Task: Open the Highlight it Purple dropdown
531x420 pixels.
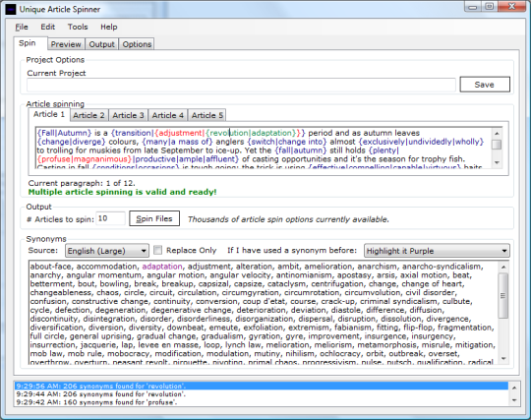Action: [x=437, y=251]
